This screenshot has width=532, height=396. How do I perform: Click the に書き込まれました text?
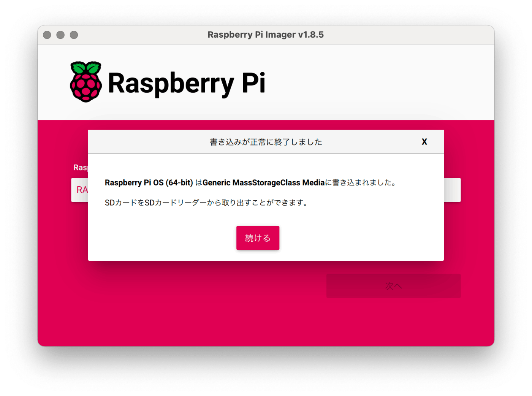point(361,183)
